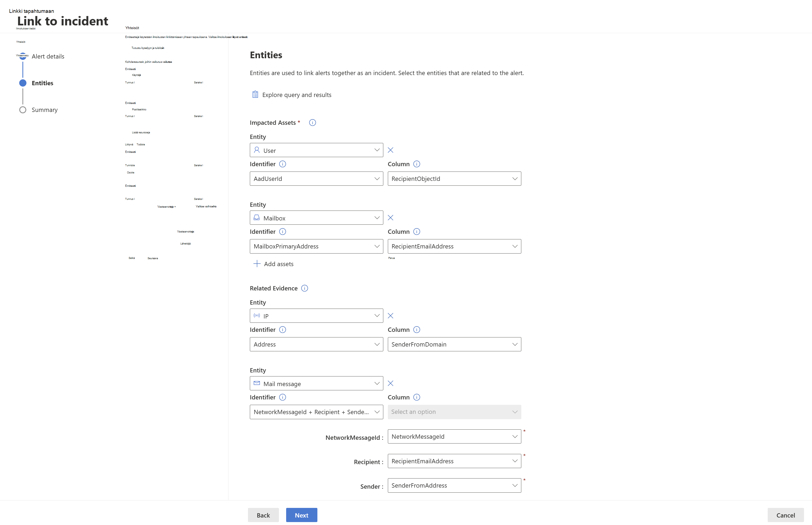This screenshot has width=812, height=525.
Task: Click the Related Evidence info icon
Action: point(305,288)
